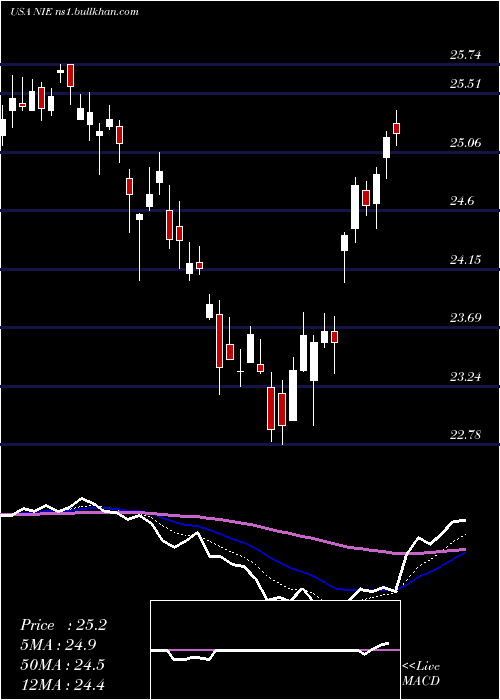Click the 50MA : 24.5 value

click(62, 664)
